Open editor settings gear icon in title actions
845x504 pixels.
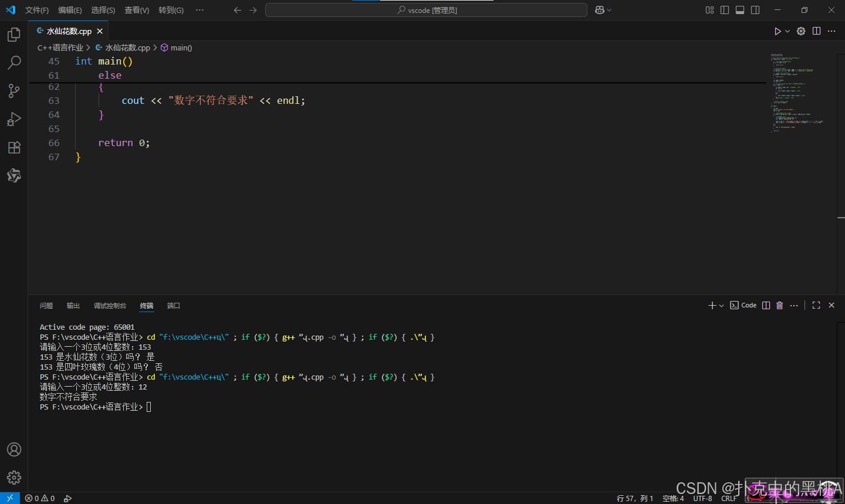[801, 31]
